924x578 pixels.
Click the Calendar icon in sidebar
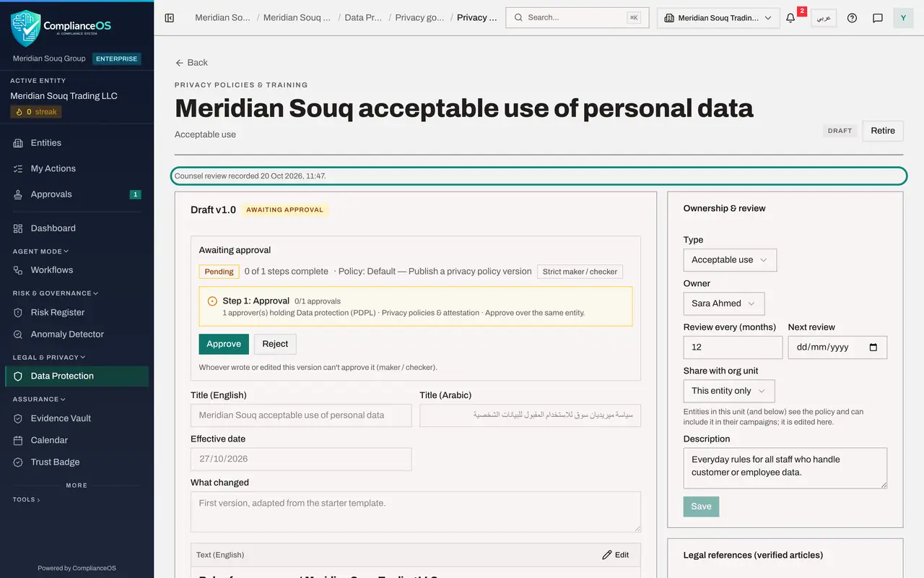pyautogui.click(x=18, y=440)
